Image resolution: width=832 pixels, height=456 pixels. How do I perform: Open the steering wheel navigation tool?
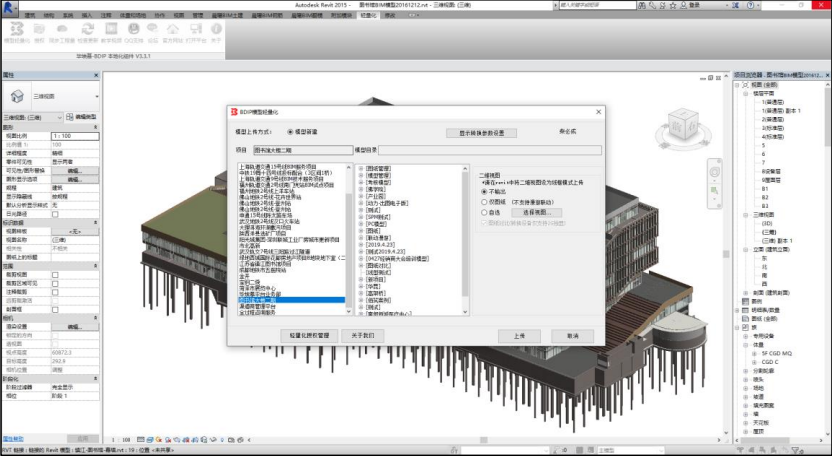click(715, 172)
